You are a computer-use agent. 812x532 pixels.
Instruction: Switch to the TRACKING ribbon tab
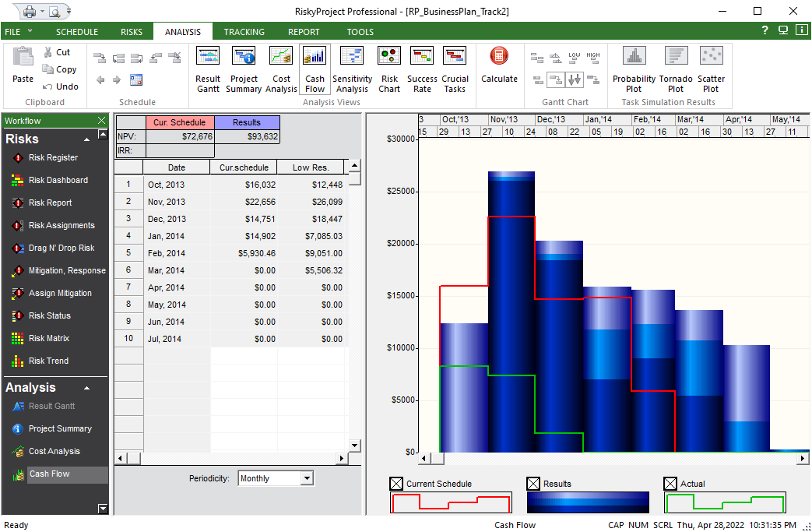pos(244,32)
